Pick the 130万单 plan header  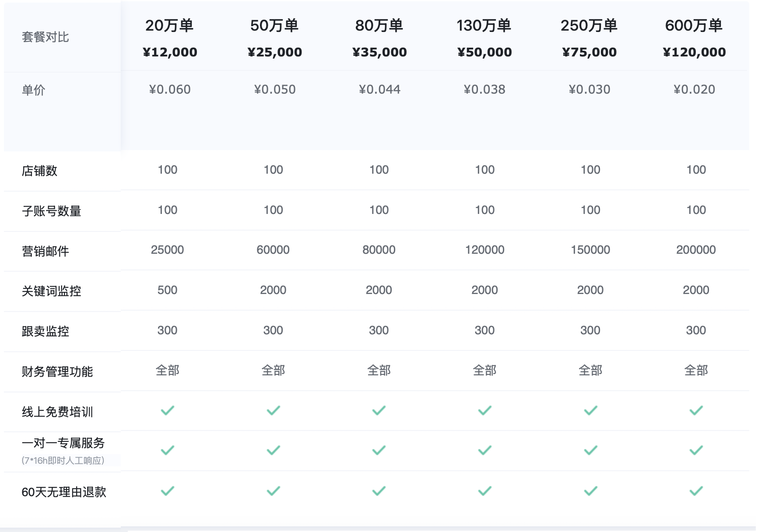[484, 26]
